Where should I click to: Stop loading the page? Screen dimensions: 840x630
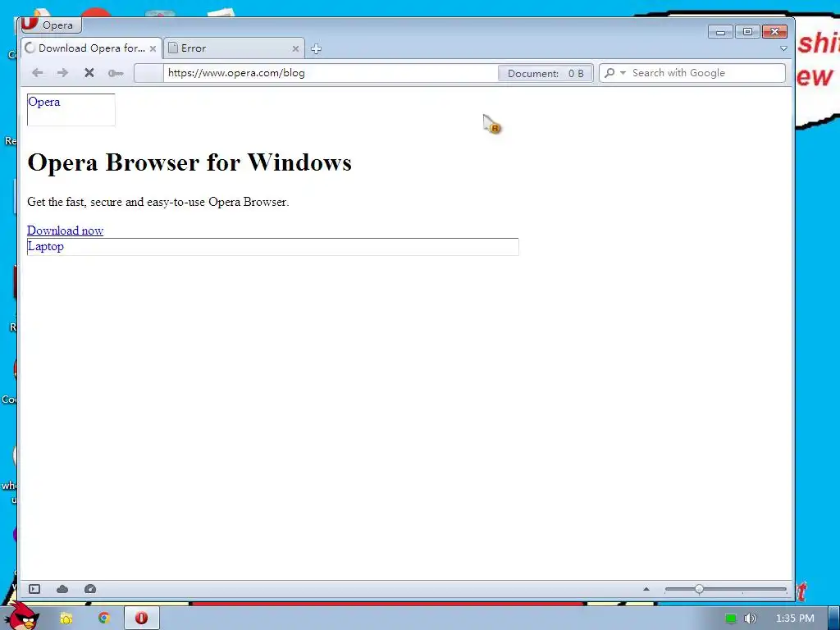point(89,73)
